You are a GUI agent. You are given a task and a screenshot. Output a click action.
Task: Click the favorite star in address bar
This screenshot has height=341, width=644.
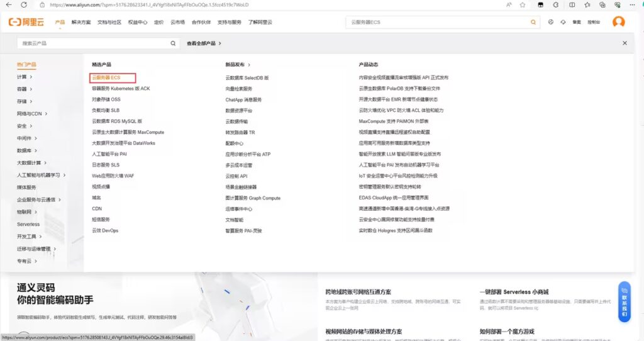523,5
